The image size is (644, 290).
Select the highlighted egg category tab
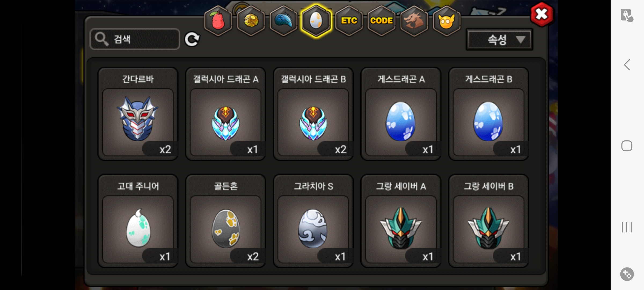point(316,21)
